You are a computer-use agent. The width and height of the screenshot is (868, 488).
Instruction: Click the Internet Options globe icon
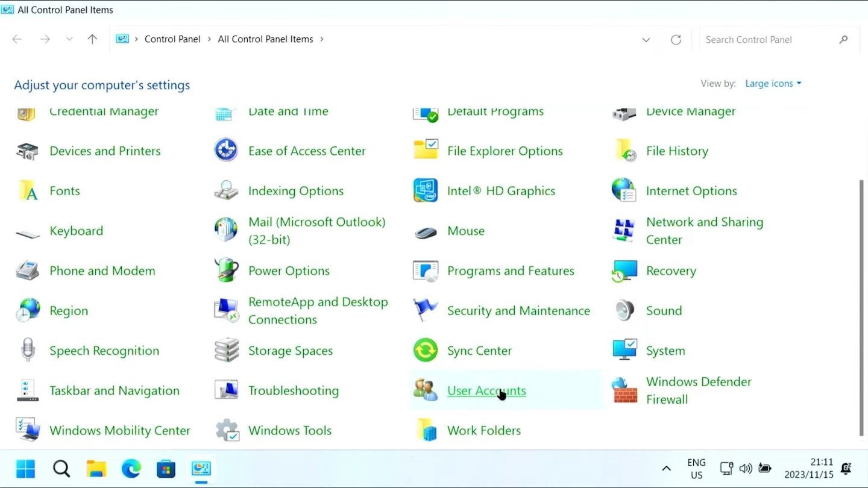click(x=624, y=190)
